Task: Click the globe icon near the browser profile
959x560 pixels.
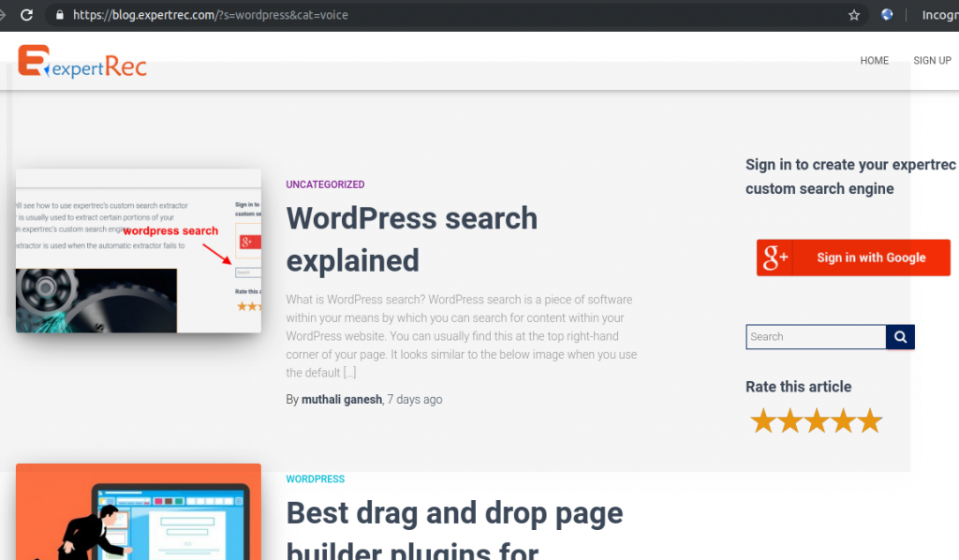Action: 886,15
